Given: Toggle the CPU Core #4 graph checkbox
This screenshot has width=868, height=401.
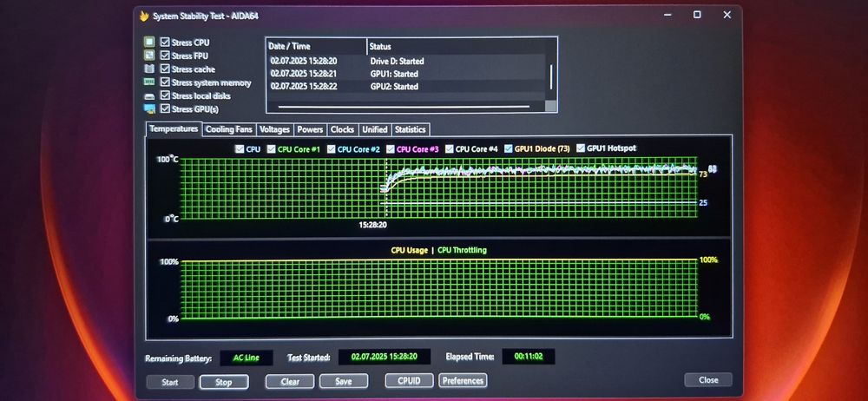Looking at the screenshot, I should 450,149.
